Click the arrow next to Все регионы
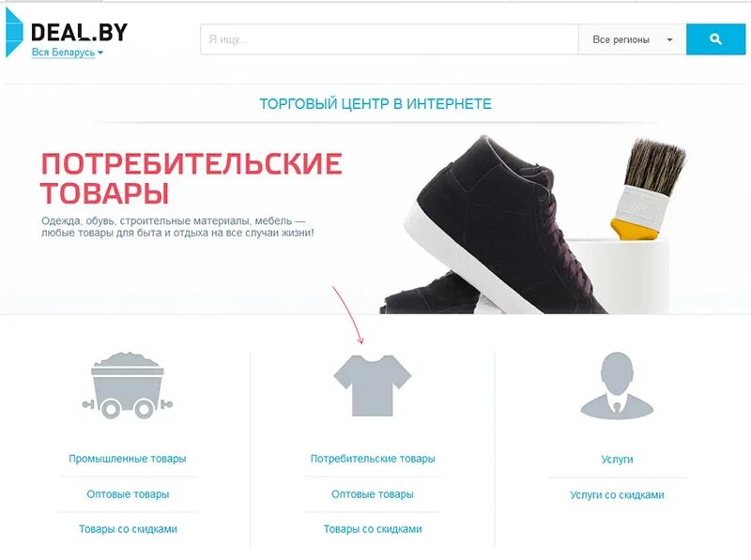Image resolution: width=751 pixels, height=560 pixels. [x=669, y=39]
